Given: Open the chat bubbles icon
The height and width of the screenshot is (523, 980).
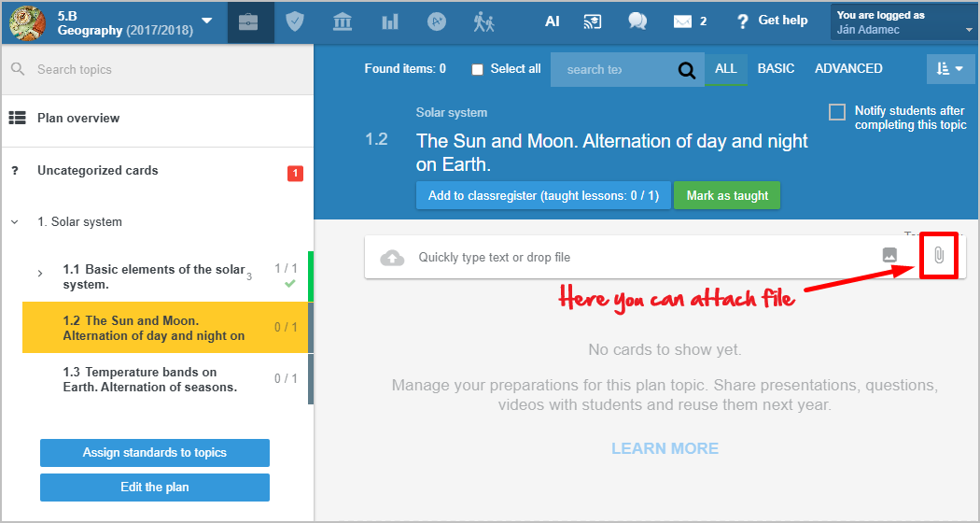Looking at the screenshot, I should point(637,21).
